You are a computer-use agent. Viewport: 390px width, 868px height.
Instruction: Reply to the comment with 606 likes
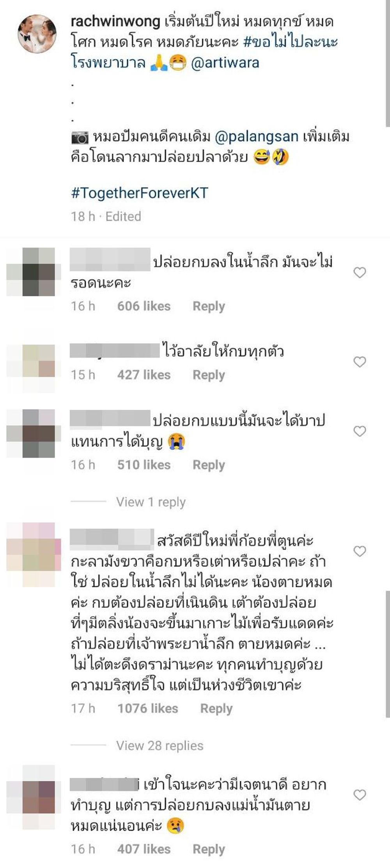coord(209,306)
